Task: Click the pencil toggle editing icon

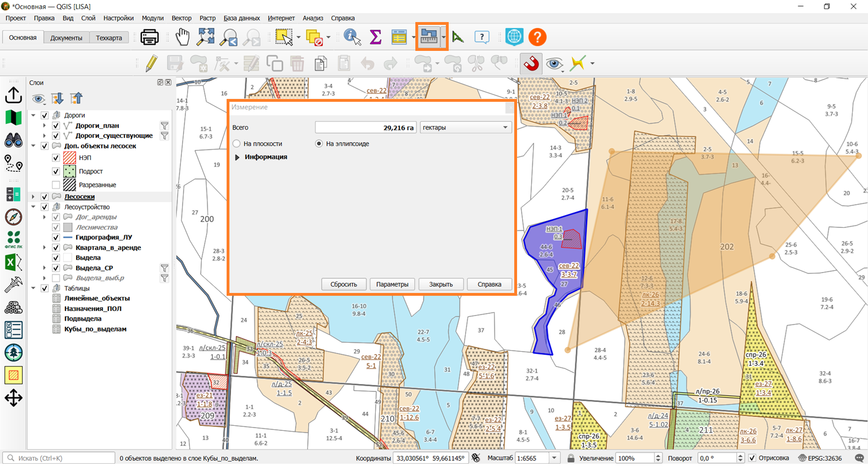Action: point(151,64)
